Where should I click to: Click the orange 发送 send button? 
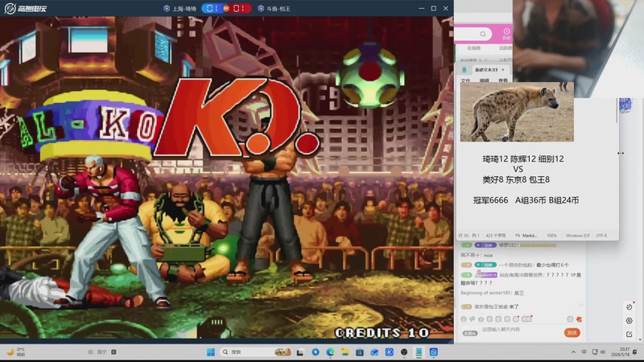click(x=572, y=332)
